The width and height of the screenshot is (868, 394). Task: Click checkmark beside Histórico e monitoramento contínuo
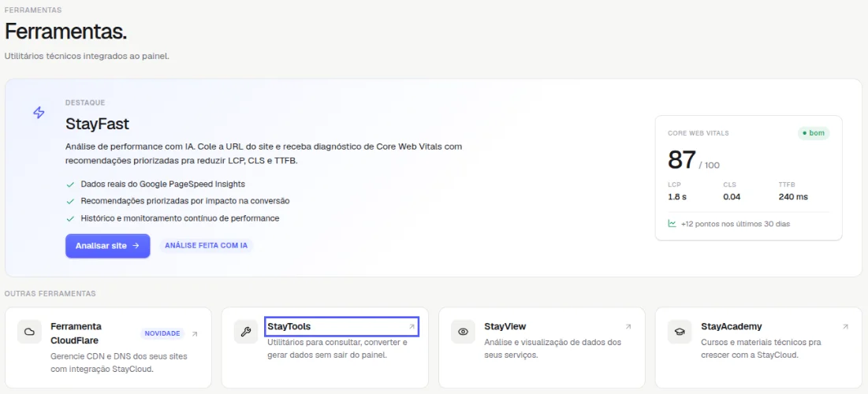coord(69,218)
